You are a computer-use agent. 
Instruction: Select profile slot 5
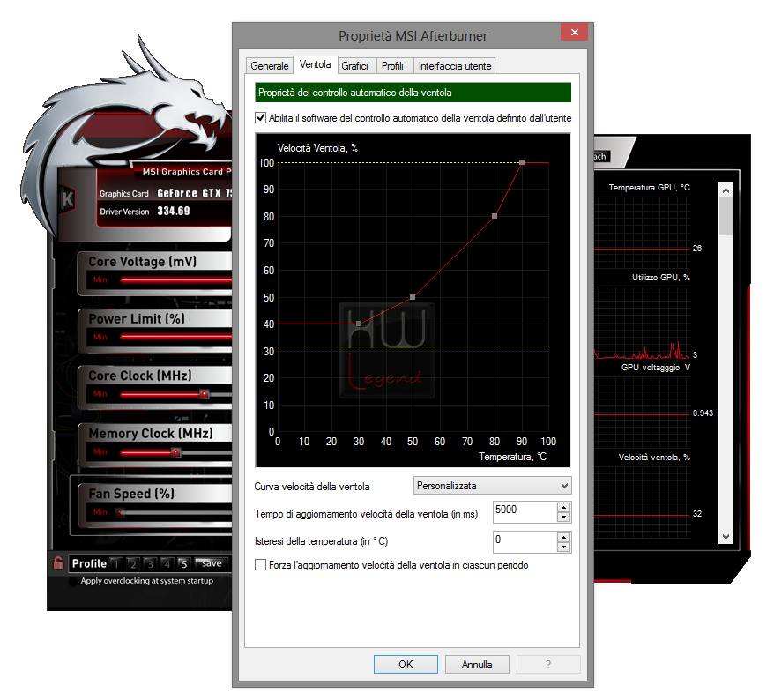coord(183,563)
